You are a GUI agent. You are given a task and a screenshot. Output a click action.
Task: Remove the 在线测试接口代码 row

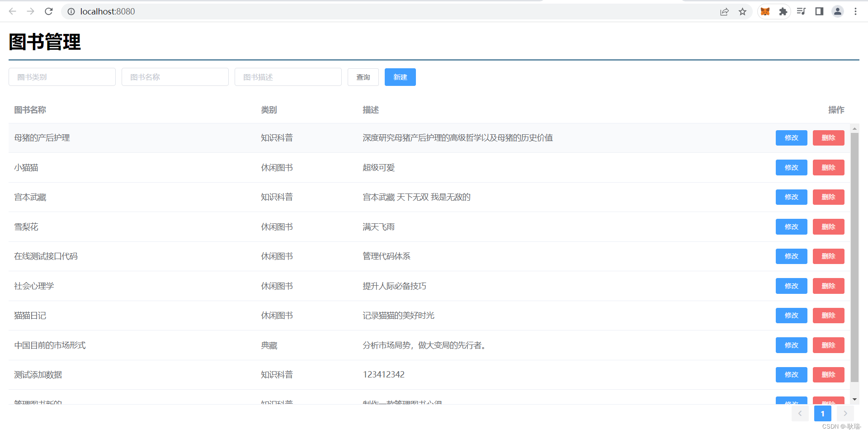[828, 256]
